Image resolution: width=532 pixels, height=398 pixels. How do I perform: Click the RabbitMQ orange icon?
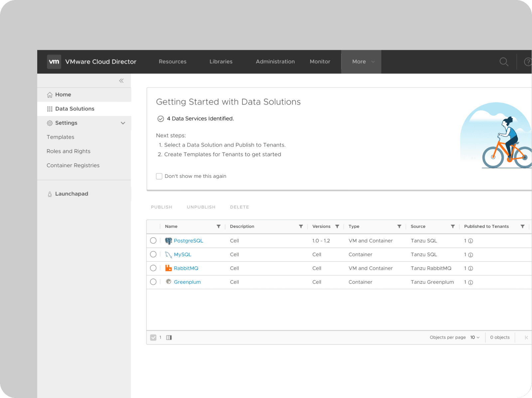tap(169, 268)
